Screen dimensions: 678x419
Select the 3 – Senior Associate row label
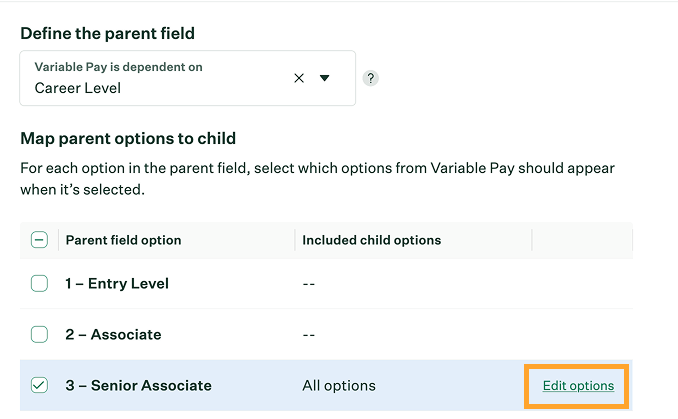[x=138, y=385]
